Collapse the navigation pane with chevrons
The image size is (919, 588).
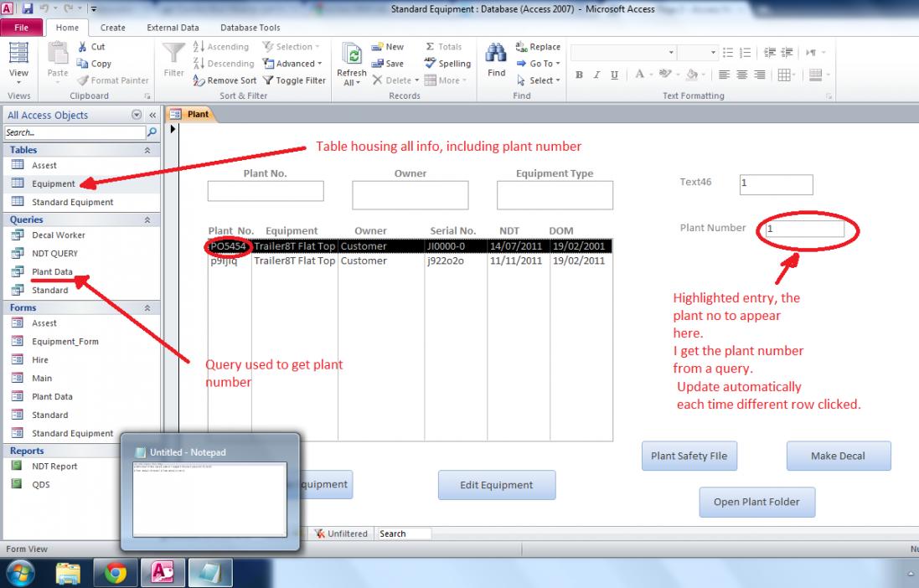(152, 115)
